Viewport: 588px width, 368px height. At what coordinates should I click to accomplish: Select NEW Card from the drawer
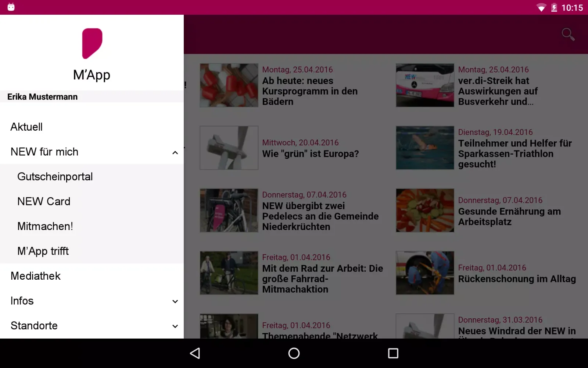tap(44, 201)
